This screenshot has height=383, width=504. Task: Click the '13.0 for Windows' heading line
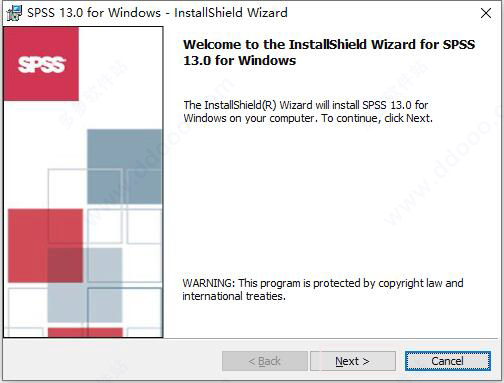pyautogui.click(x=240, y=61)
